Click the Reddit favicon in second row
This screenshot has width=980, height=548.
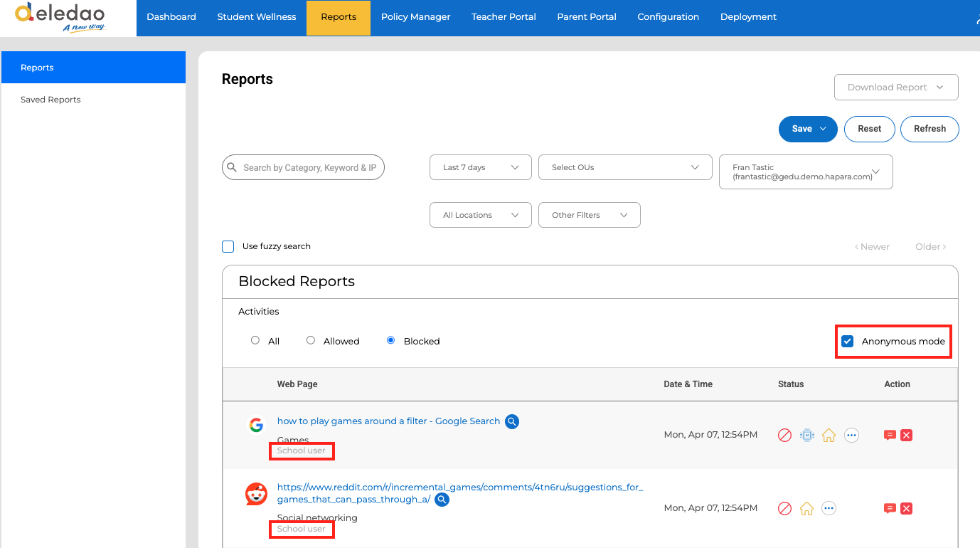256,494
